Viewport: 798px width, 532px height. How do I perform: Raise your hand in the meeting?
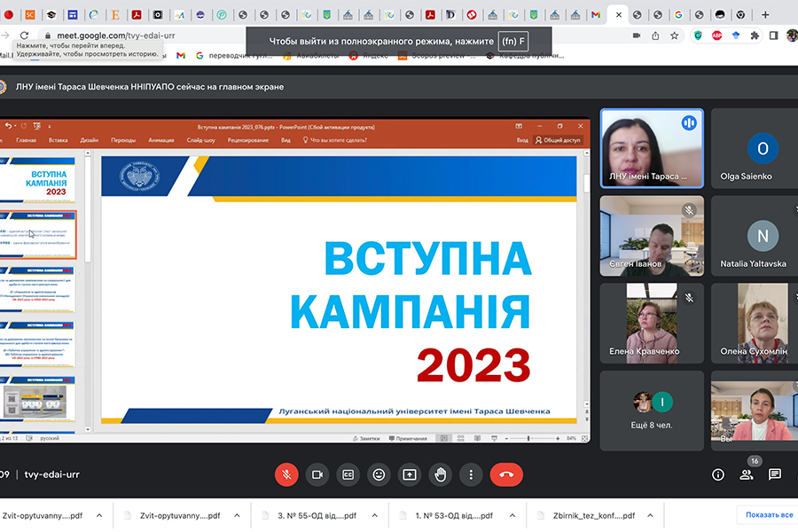440,474
